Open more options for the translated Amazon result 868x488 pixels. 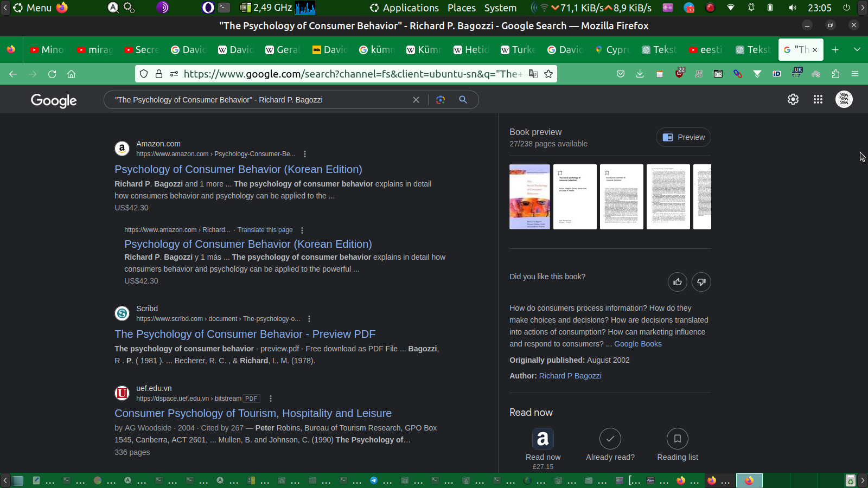[x=302, y=230]
